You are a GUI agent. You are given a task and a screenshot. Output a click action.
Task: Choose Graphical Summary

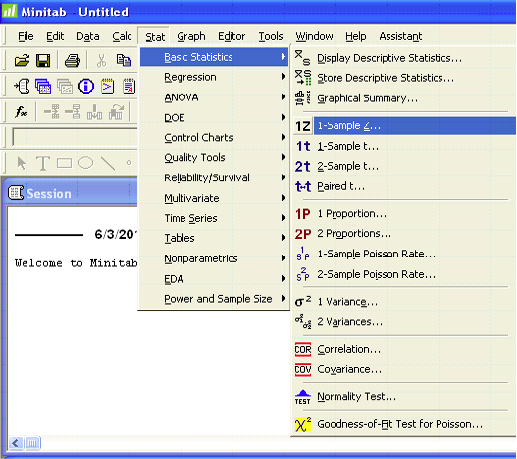pos(404,98)
